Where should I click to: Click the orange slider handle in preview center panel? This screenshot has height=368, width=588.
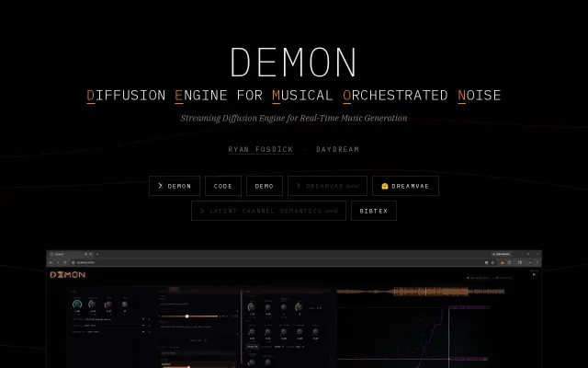click(187, 316)
